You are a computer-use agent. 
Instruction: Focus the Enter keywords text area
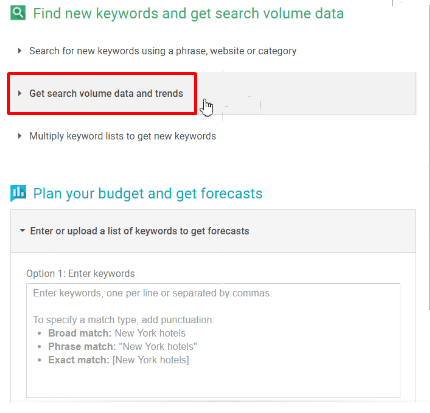(x=213, y=340)
